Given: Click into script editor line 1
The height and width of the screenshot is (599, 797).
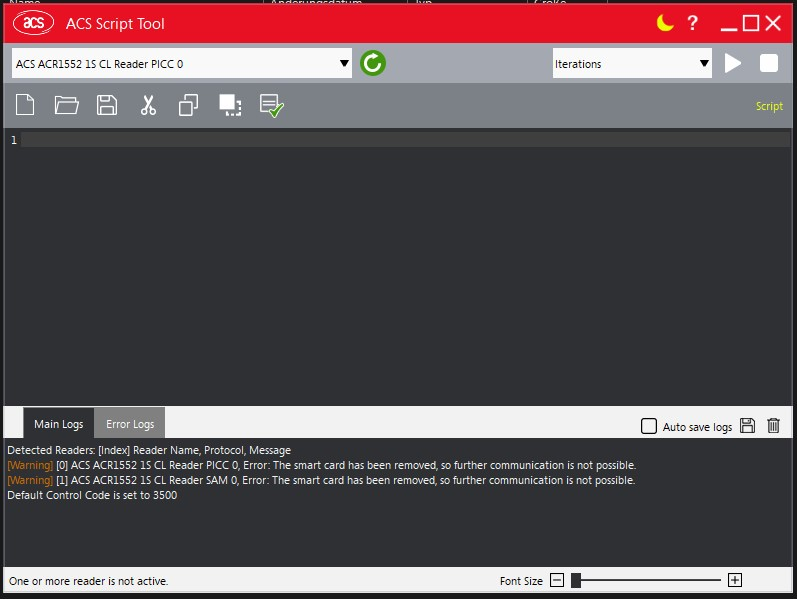Looking at the screenshot, I should 405,140.
